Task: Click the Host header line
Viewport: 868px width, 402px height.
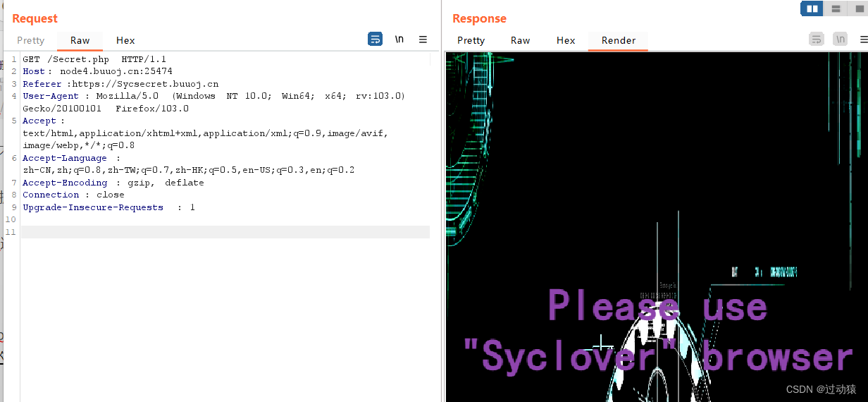Action: [97, 71]
